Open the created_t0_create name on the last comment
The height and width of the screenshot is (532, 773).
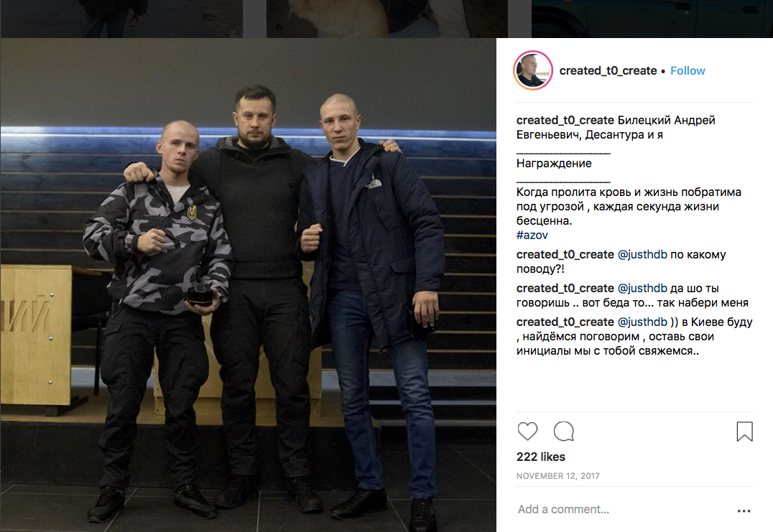(565, 322)
